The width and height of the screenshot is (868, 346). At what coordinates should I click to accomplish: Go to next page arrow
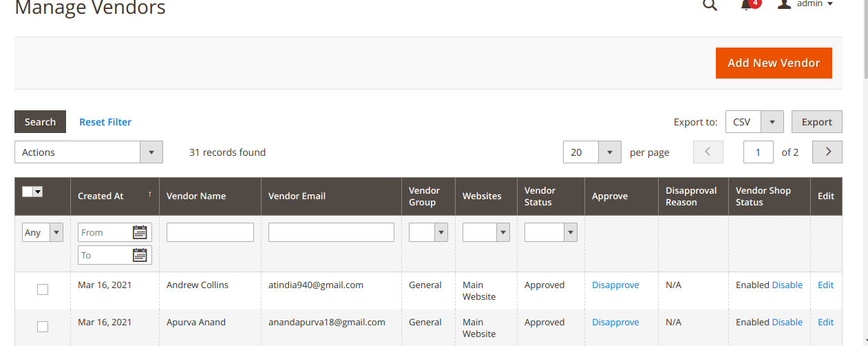point(827,152)
